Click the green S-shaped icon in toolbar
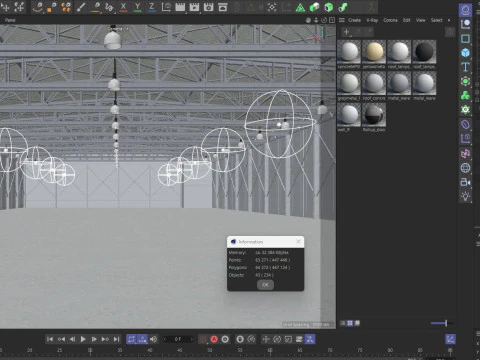The image size is (480, 360). tap(343, 7)
